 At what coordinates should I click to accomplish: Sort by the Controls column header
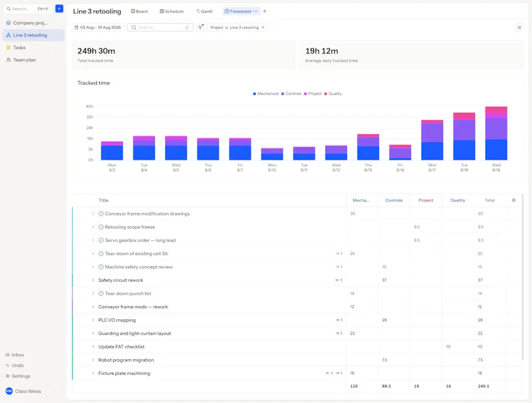pyautogui.click(x=394, y=200)
